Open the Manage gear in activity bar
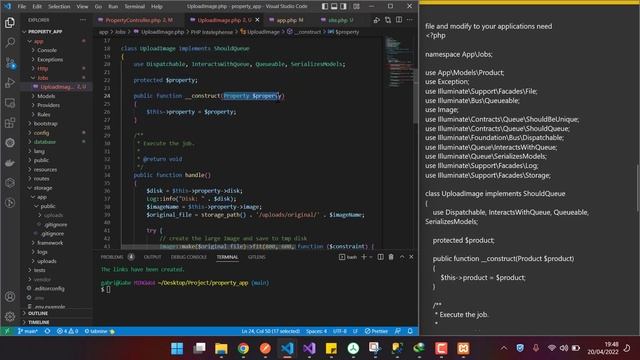This screenshot has width=640, height=360. tap(10, 316)
